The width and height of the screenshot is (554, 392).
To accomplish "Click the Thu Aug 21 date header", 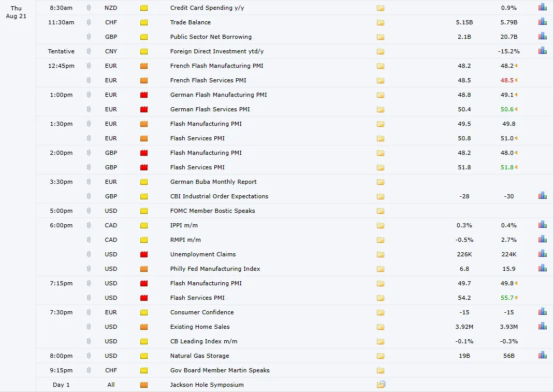I will [x=16, y=12].
